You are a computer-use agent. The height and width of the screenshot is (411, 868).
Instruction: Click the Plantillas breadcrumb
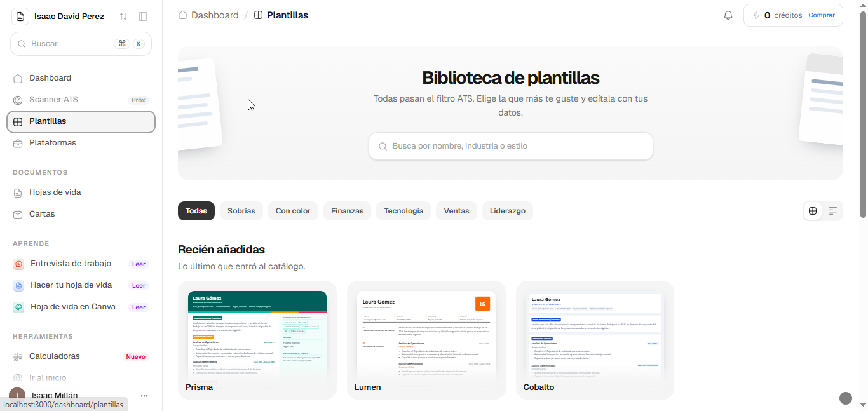pyautogui.click(x=281, y=15)
